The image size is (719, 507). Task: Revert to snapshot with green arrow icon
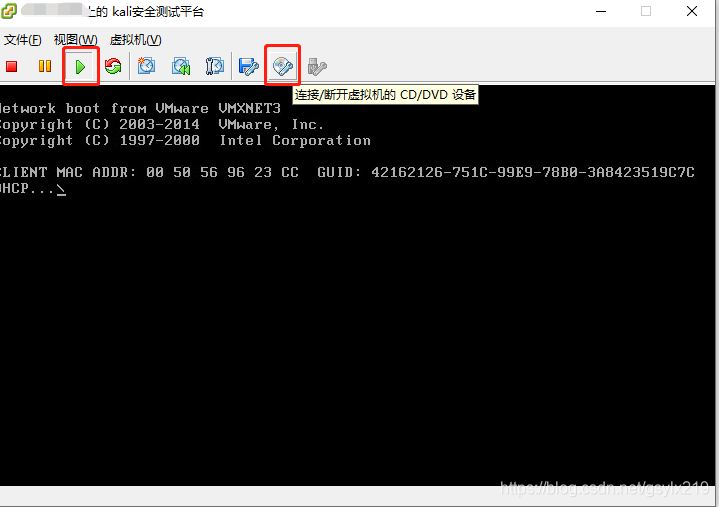(181, 66)
